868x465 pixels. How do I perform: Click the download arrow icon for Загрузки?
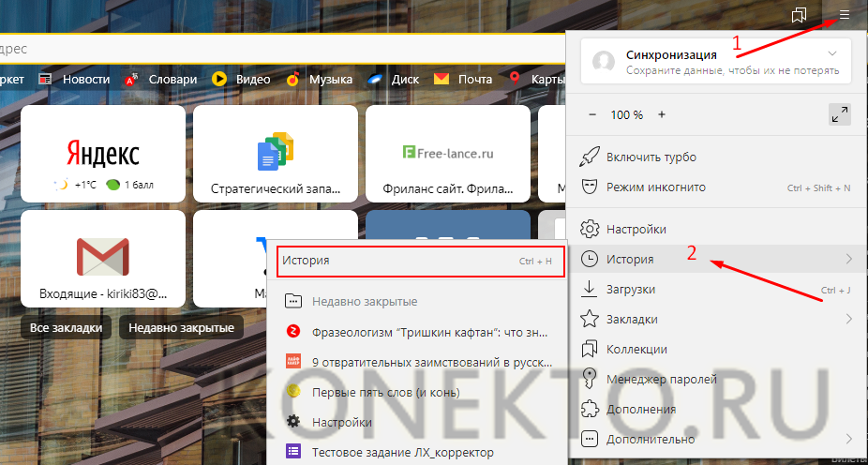(591, 289)
